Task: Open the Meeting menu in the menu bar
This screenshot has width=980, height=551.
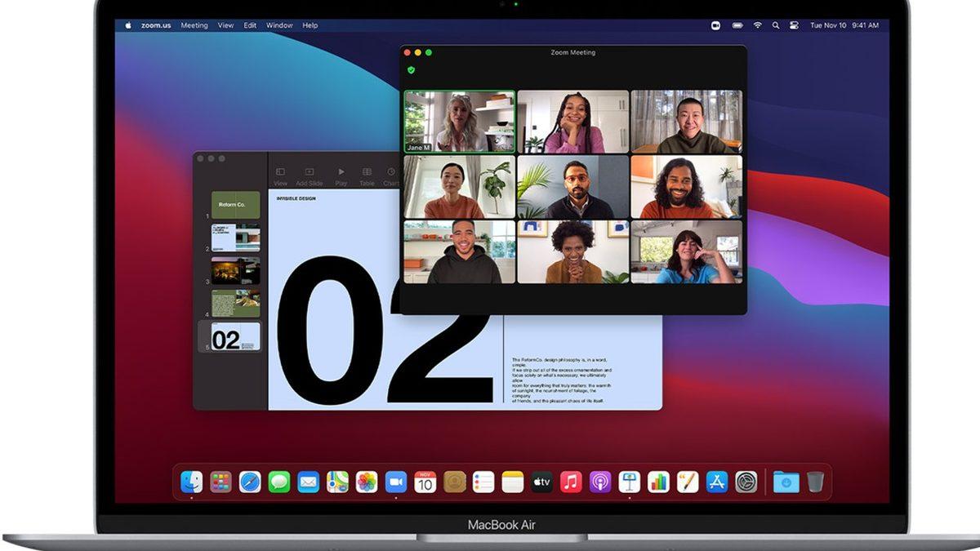Action: [195, 25]
